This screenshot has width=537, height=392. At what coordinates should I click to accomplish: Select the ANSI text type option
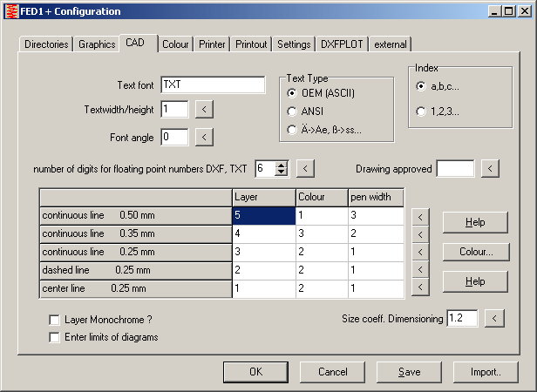click(x=292, y=111)
